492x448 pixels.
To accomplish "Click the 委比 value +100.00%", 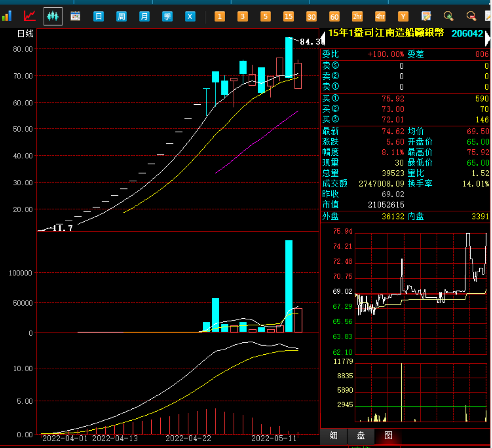I will (386, 54).
